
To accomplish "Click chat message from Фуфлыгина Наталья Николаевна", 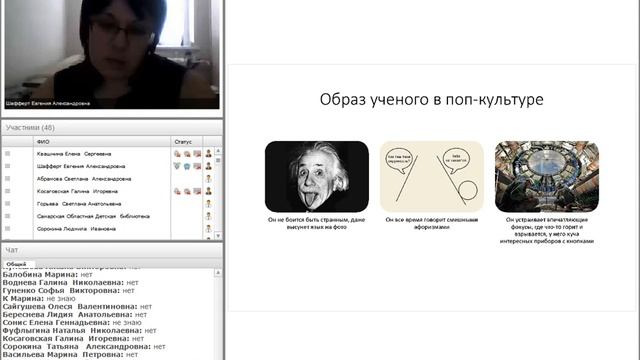I will click(80, 331).
